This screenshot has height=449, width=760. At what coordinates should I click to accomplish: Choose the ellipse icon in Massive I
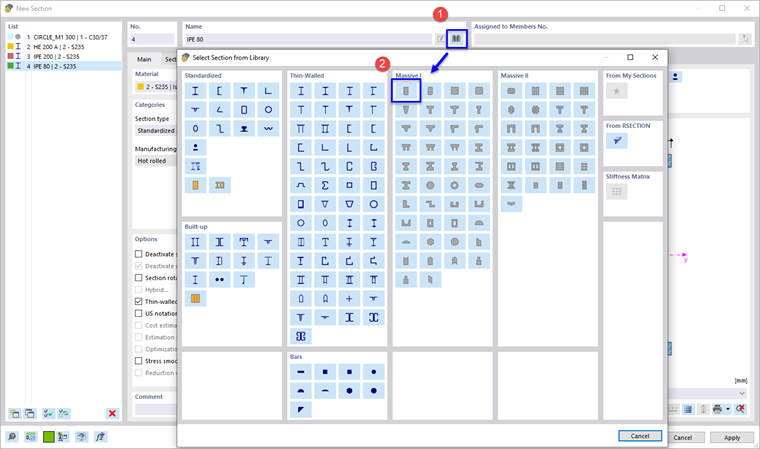[x=479, y=185]
